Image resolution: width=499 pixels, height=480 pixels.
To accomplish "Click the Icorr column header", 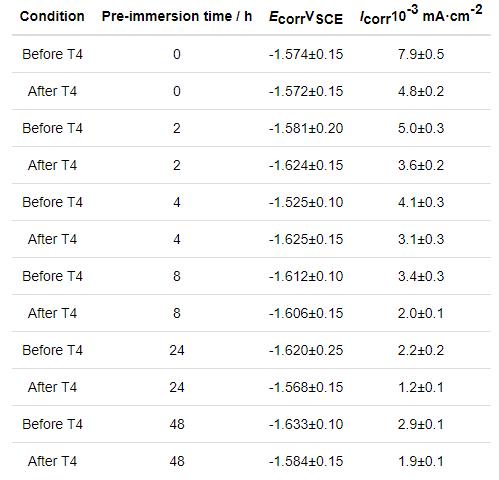I will (x=421, y=15).
